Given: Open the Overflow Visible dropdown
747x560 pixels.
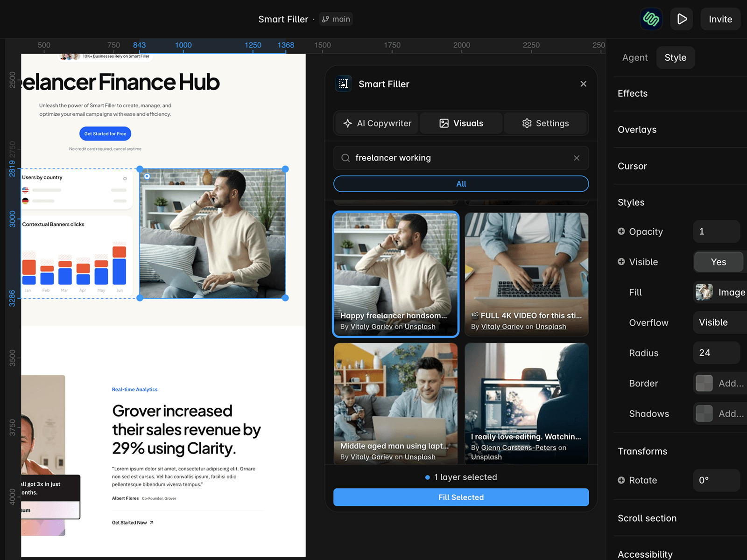Looking at the screenshot, I should pyautogui.click(x=720, y=322).
